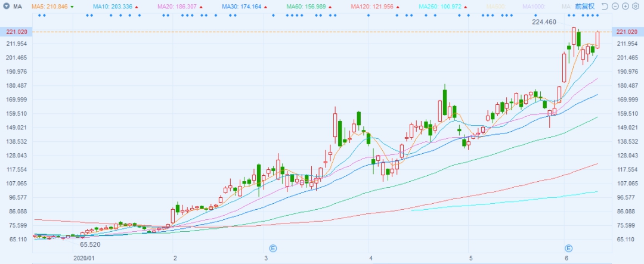Pick the MA60: 156.989 legend entry
Viewport: 644px width, 264px height.
click(305, 7)
